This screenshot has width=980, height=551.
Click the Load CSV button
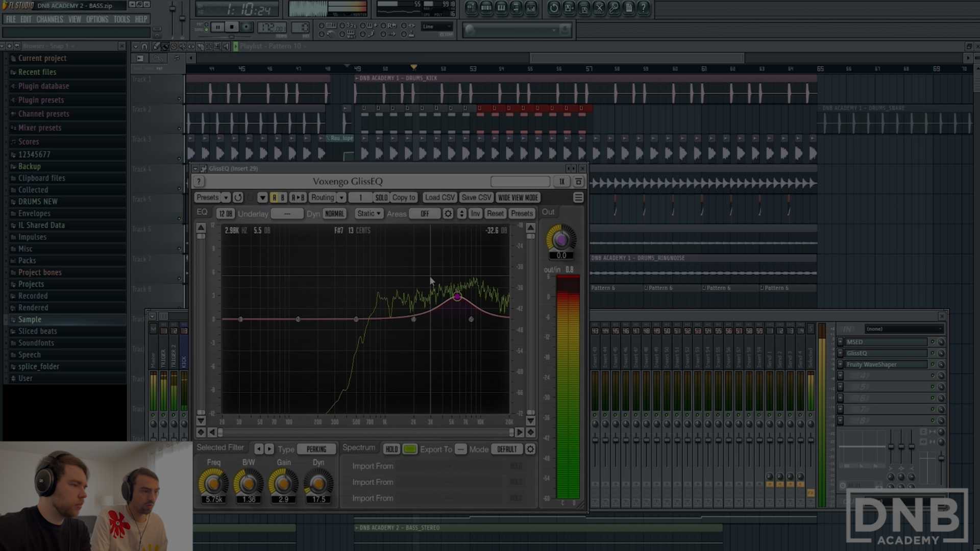pyautogui.click(x=439, y=197)
